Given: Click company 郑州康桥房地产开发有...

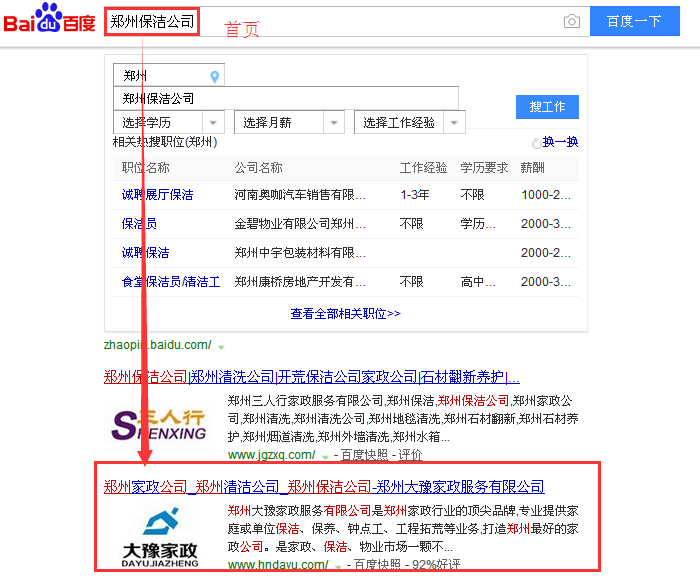Looking at the screenshot, I should [x=300, y=282].
